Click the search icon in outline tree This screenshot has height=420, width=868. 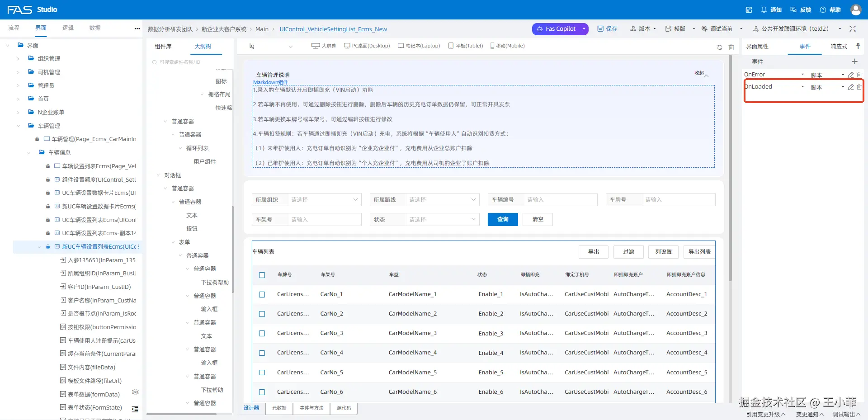coord(155,62)
